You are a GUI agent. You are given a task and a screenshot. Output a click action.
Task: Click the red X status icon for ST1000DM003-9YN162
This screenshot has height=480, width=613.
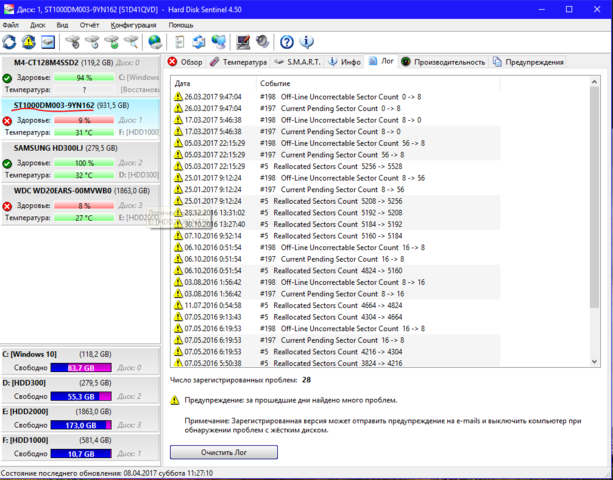[7, 121]
